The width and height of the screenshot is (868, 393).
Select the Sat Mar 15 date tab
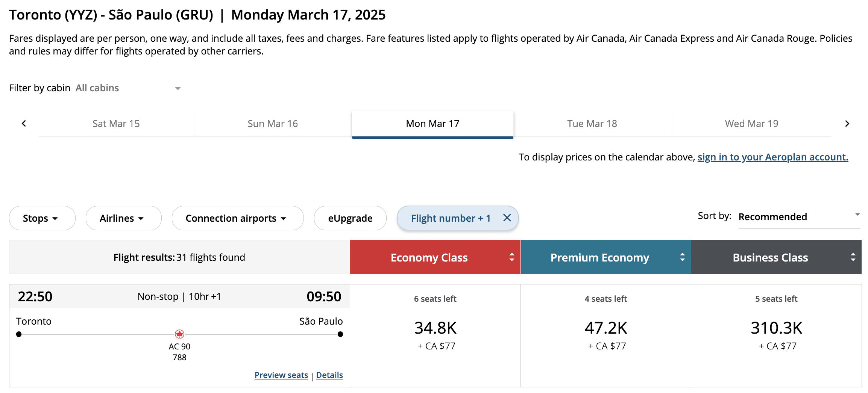click(x=116, y=124)
